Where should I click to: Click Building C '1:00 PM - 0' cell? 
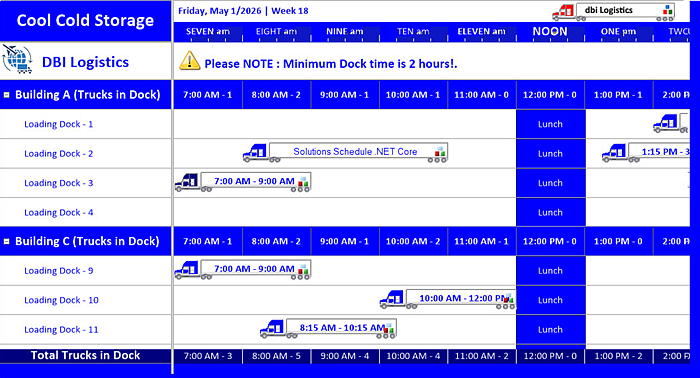[x=618, y=241]
